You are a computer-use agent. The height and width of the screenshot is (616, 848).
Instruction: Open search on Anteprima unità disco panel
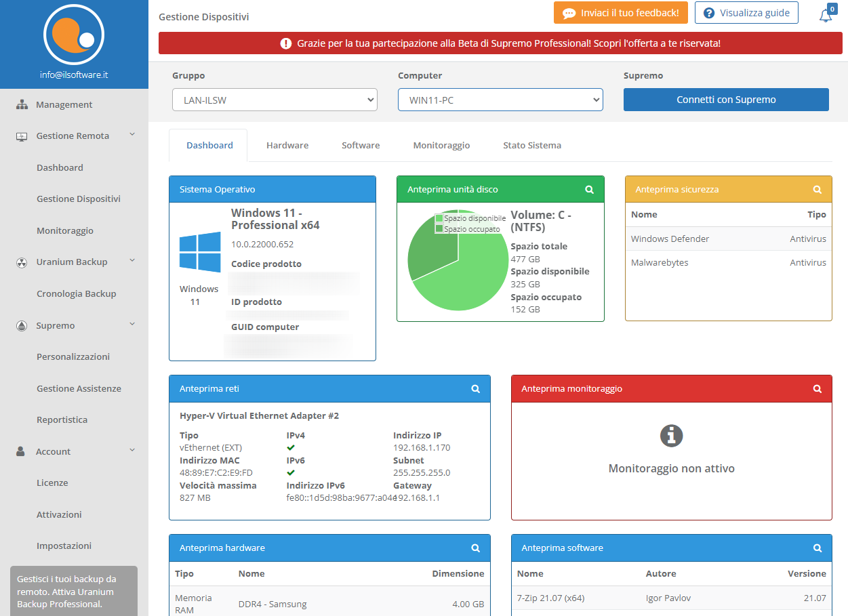(x=590, y=190)
